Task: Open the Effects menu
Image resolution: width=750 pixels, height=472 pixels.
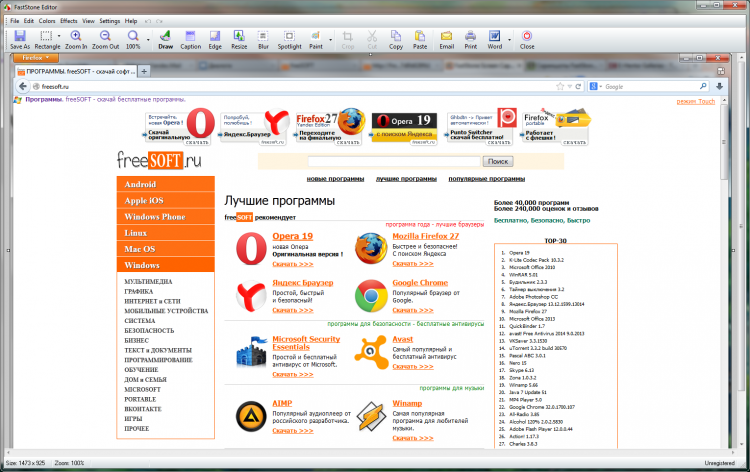Action: click(x=68, y=21)
